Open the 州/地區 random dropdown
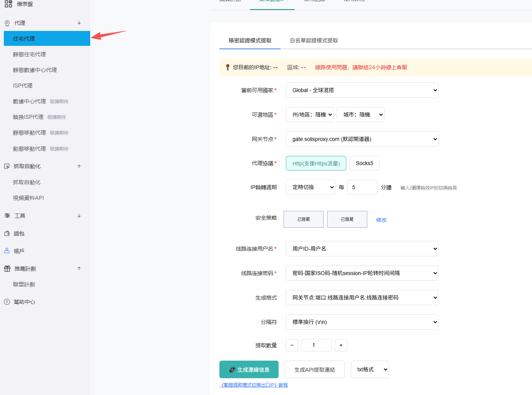 [310, 115]
